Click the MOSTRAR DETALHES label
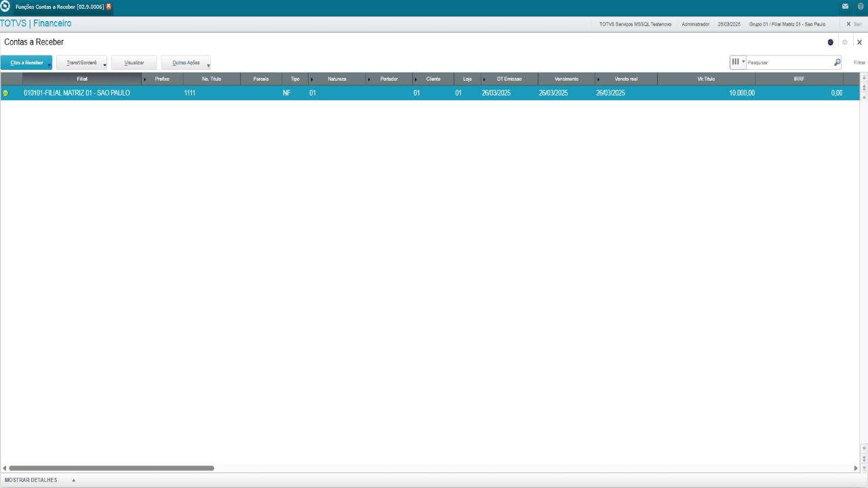 [31, 480]
